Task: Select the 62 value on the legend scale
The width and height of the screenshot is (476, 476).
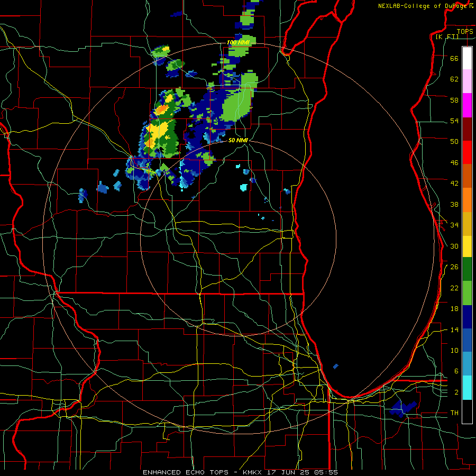Action: click(x=454, y=79)
